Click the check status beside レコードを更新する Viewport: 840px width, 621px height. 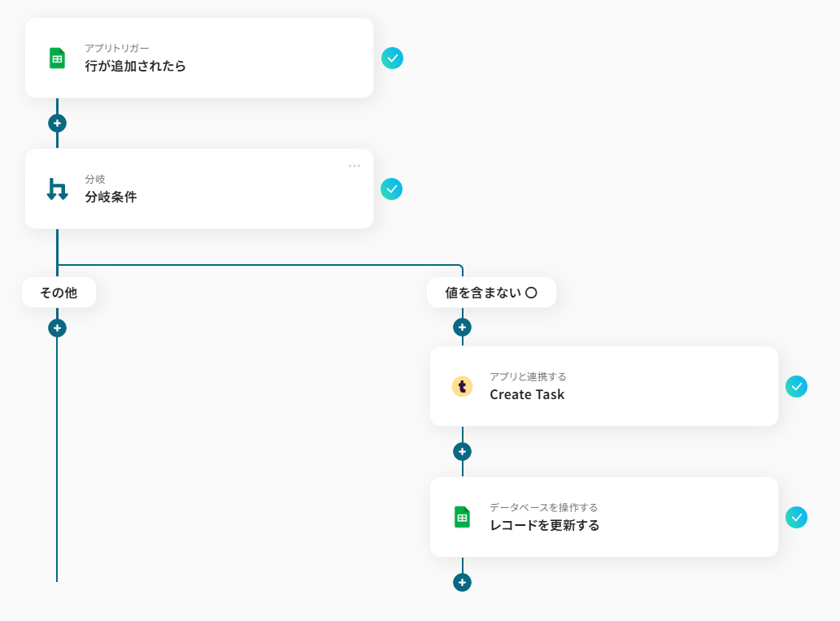pyautogui.click(x=797, y=517)
